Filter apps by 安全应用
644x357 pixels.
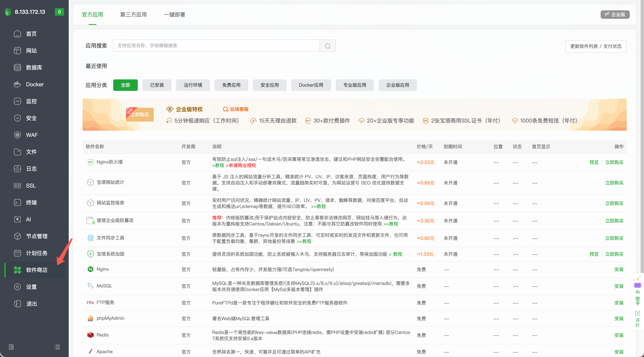[270, 85]
